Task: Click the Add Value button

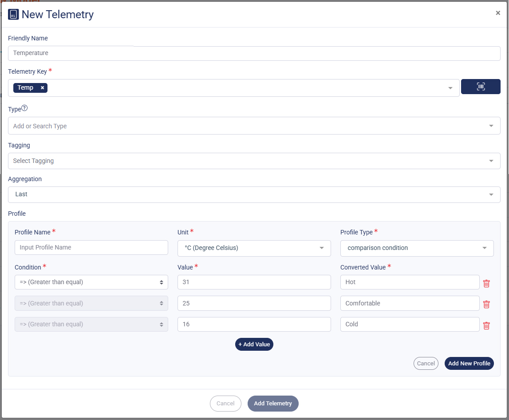Action: (254, 344)
